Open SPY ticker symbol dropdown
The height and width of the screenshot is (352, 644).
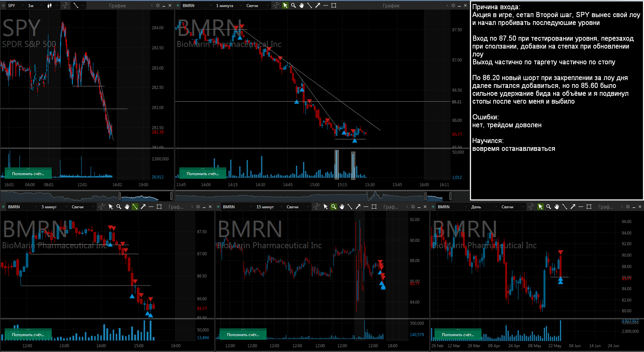[x=16, y=5]
